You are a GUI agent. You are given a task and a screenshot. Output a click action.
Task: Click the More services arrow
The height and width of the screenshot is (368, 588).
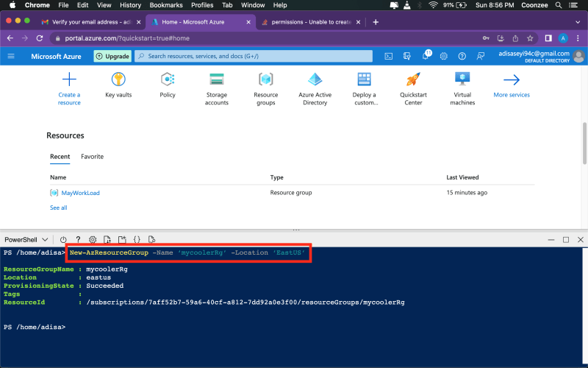coord(512,79)
